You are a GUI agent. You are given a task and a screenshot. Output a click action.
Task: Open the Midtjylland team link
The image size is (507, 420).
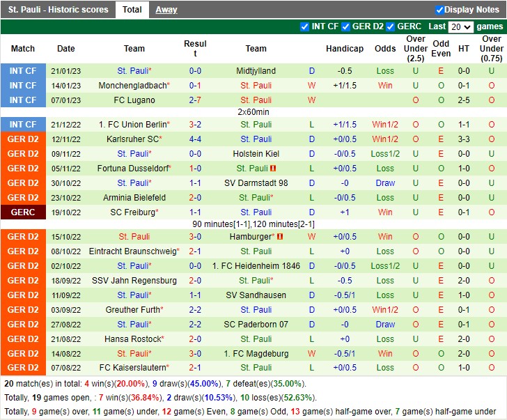[256, 71]
